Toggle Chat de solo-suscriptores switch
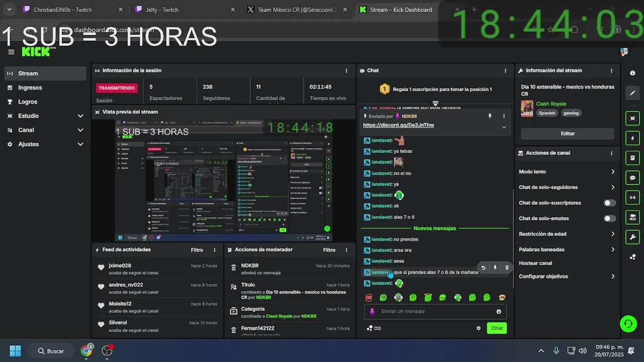Image resolution: width=644 pixels, height=362 pixels. coord(609,203)
